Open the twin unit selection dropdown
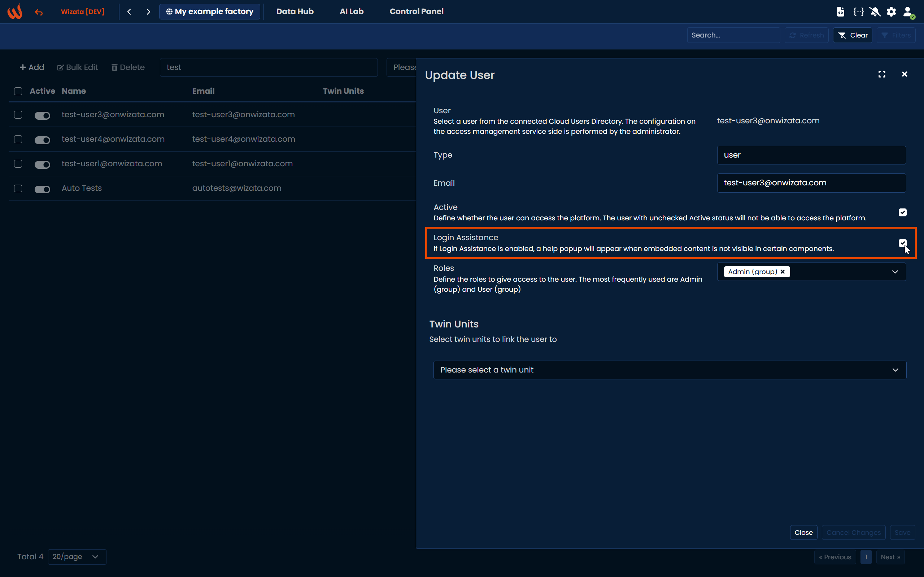Viewport: 924px width, 577px height. coord(669,370)
